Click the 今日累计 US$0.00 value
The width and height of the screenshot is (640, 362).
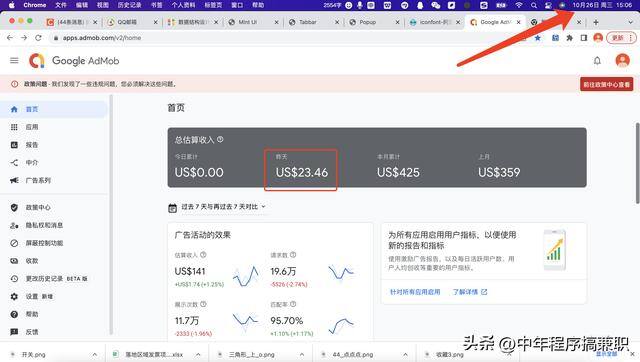click(199, 172)
